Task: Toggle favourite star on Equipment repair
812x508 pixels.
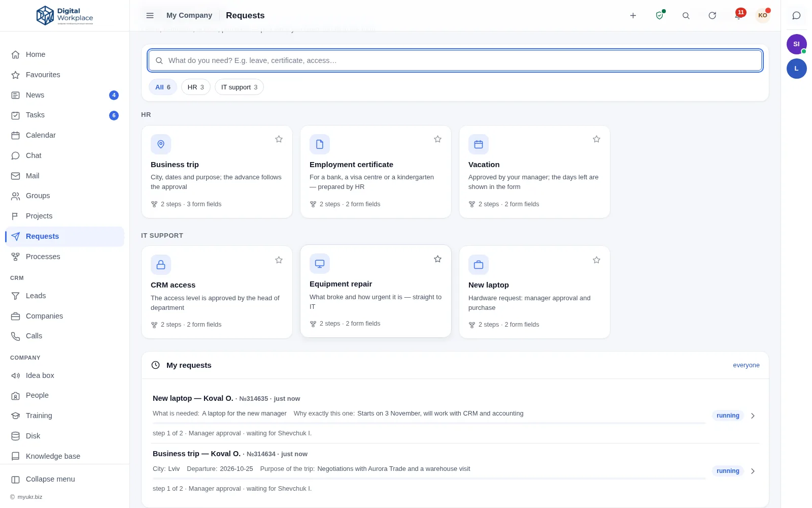Action: coord(437,259)
